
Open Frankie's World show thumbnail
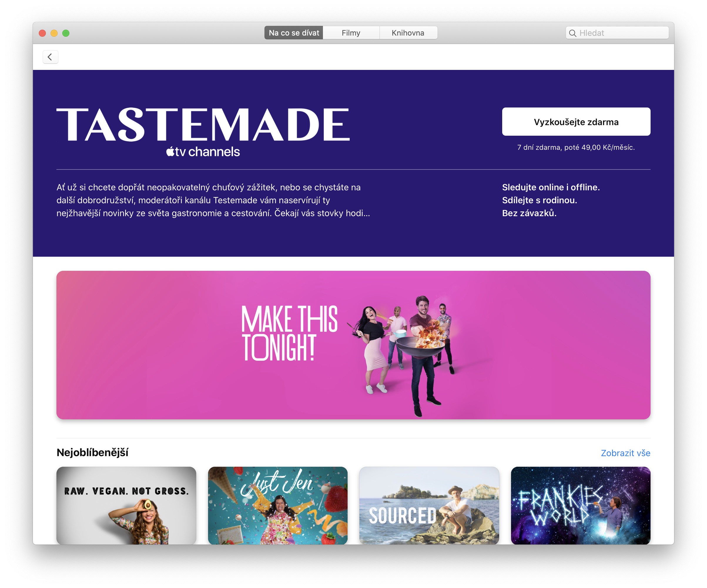tap(581, 505)
